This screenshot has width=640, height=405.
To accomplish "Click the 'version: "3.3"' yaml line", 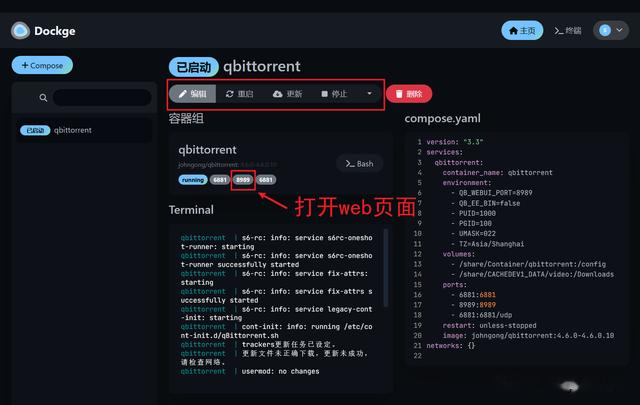I will coord(455,142).
